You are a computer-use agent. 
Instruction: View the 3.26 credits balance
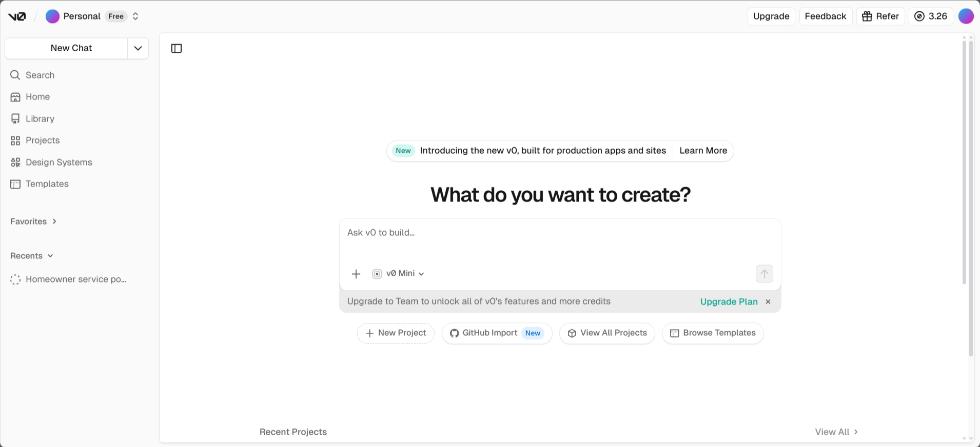pyautogui.click(x=931, y=16)
